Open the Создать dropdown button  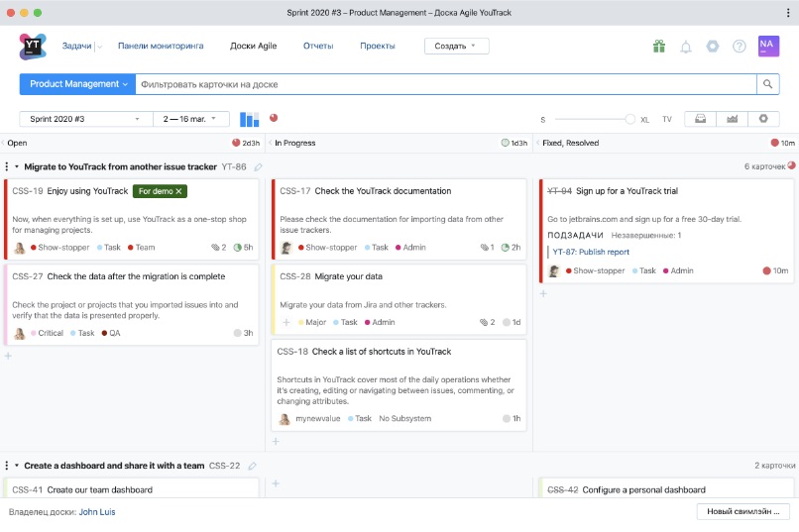[456, 46]
